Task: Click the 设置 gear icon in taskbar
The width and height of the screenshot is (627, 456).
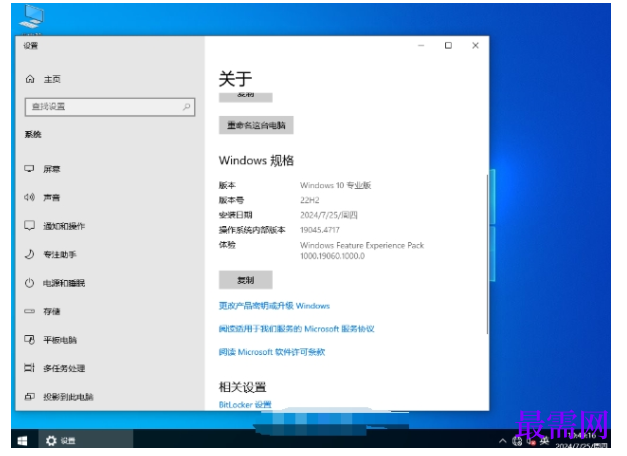Action: point(51,441)
